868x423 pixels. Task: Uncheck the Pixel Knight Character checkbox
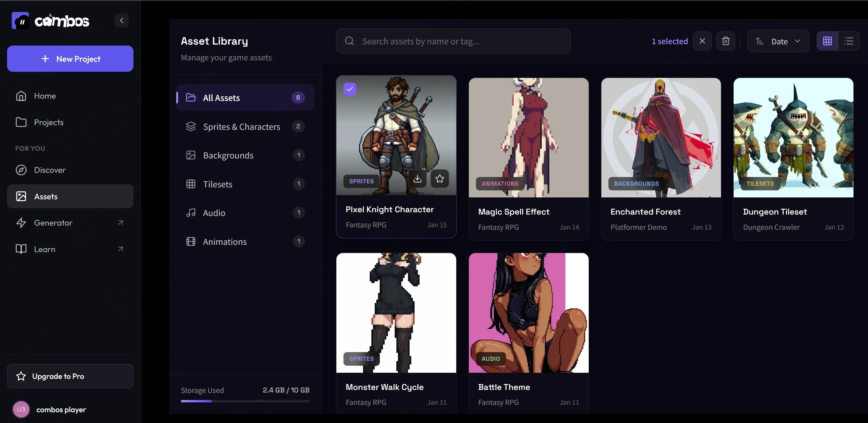[x=350, y=89]
